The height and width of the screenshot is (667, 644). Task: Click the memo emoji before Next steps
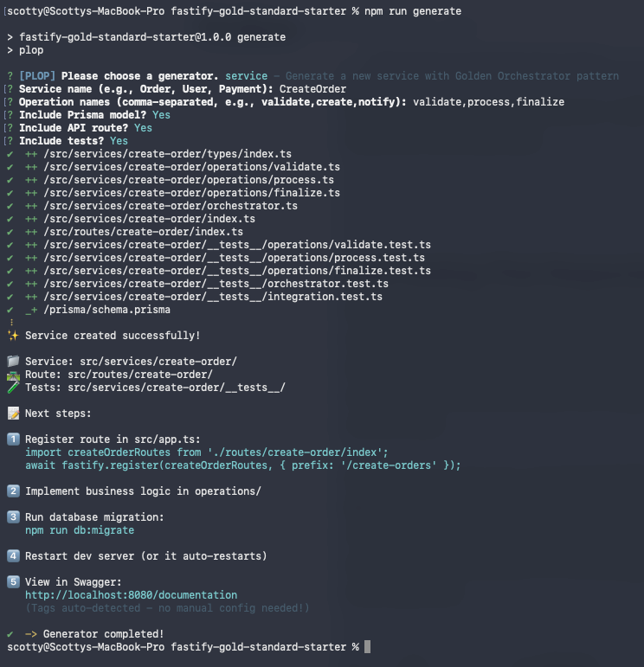[12, 414]
